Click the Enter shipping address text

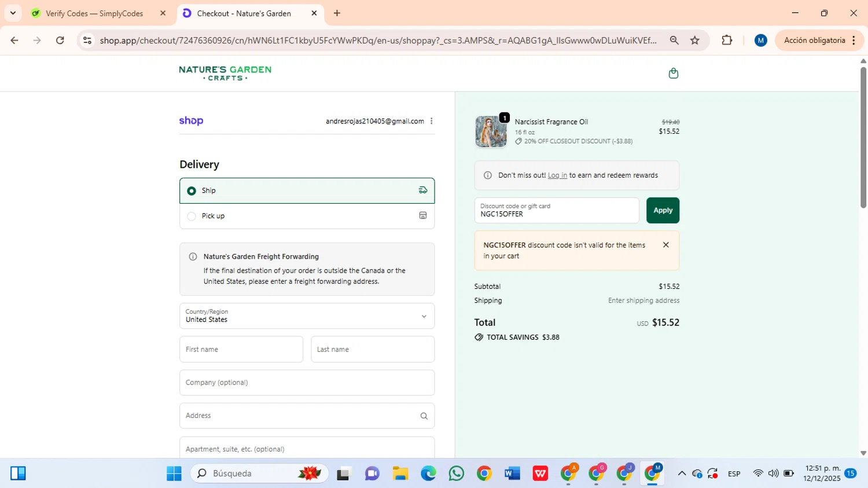pos(643,300)
